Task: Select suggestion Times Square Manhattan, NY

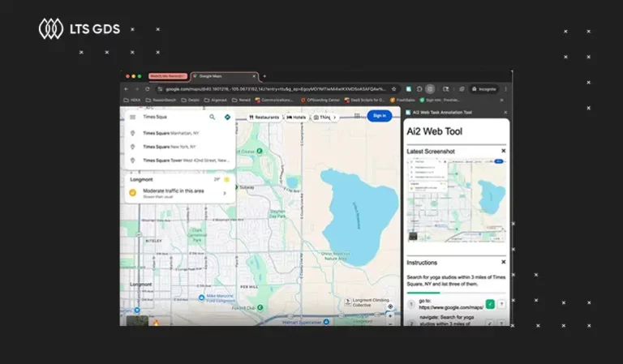Action: [180, 134]
